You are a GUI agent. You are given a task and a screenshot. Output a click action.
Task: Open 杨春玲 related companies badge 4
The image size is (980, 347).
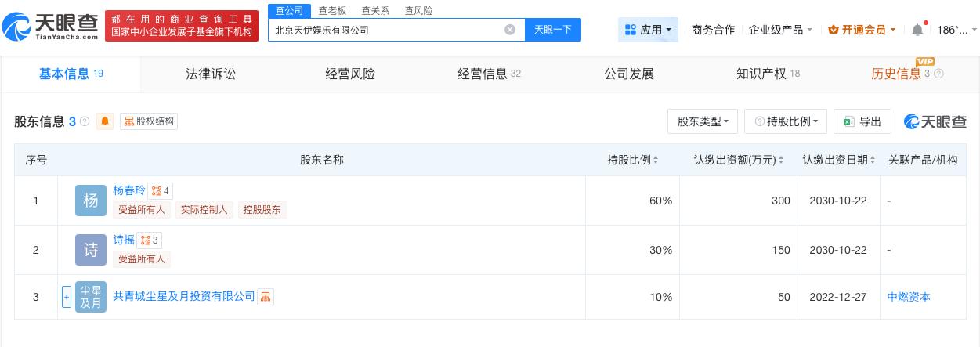click(x=160, y=190)
